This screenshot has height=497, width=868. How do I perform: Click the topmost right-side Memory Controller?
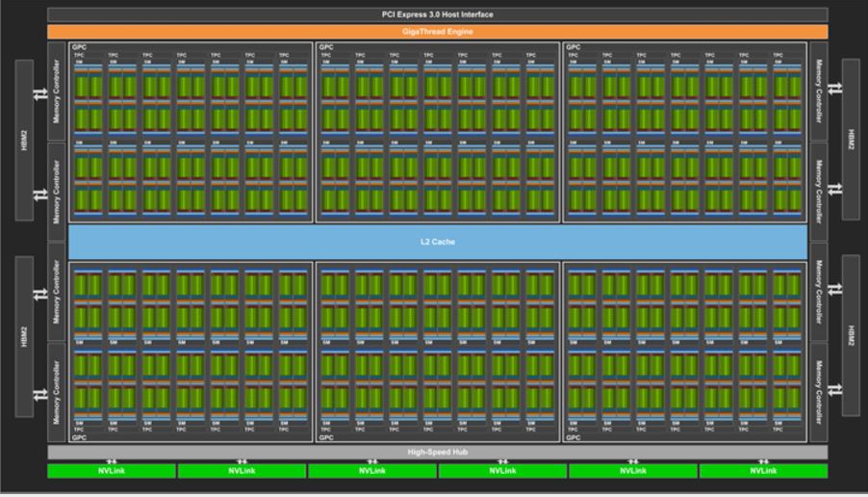[x=819, y=92]
